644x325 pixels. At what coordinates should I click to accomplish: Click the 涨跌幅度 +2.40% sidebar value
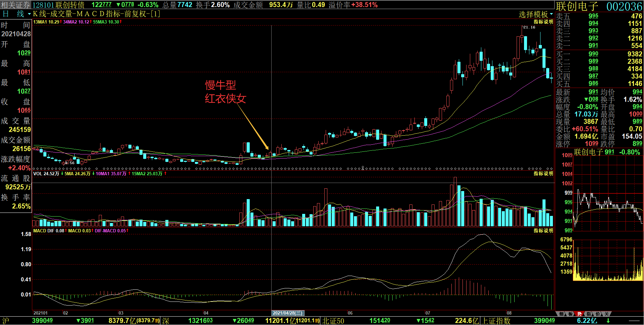point(19,168)
